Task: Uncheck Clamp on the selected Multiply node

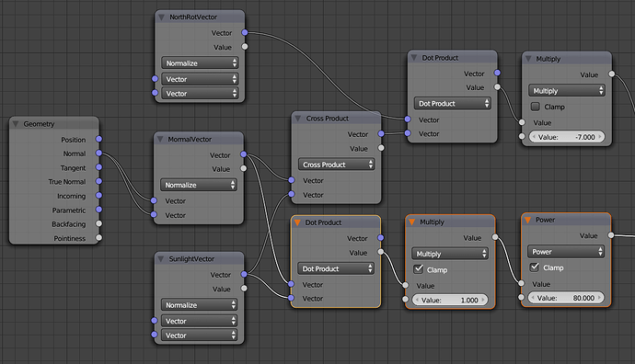Action: point(419,269)
